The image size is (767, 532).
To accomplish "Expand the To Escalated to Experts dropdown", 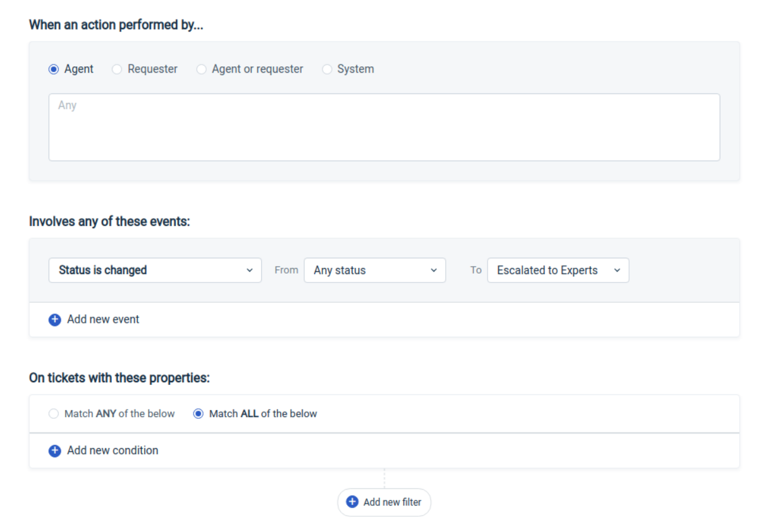I will pos(557,270).
